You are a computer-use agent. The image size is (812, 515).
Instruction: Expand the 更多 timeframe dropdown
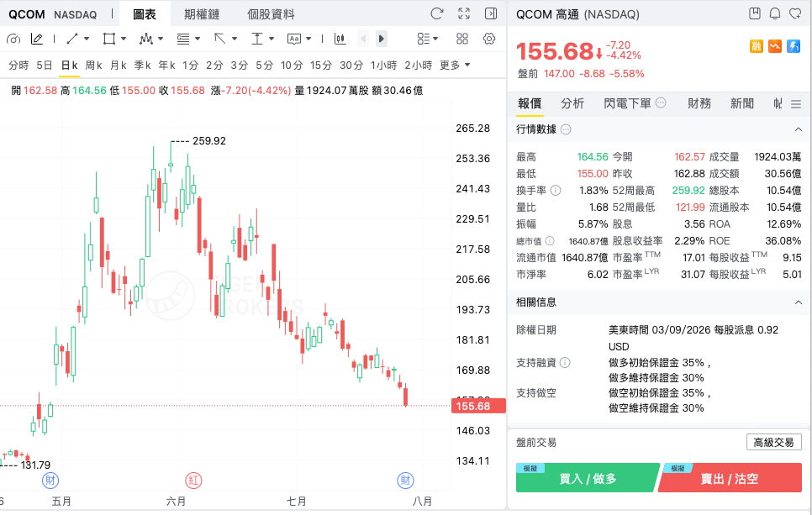[x=455, y=66]
